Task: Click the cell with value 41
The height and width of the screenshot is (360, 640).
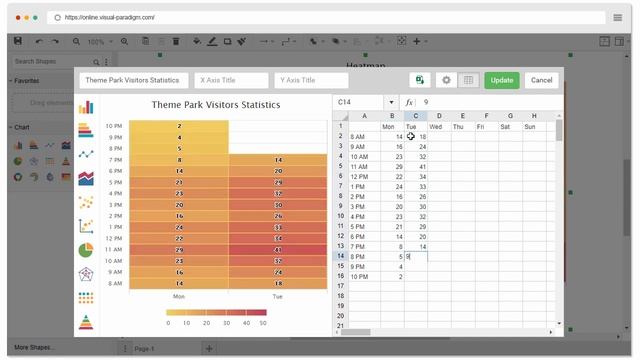Action: point(416,167)
